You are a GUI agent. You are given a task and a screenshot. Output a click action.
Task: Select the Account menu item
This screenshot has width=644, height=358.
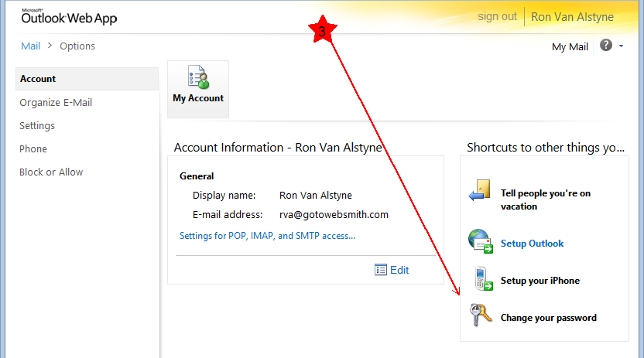(x=87, y=79)
